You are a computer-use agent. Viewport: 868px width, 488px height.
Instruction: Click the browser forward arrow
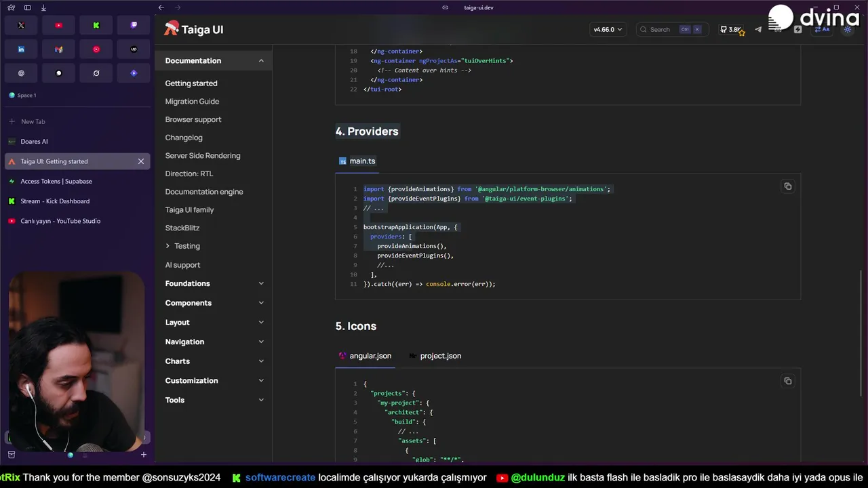[178, 7]
